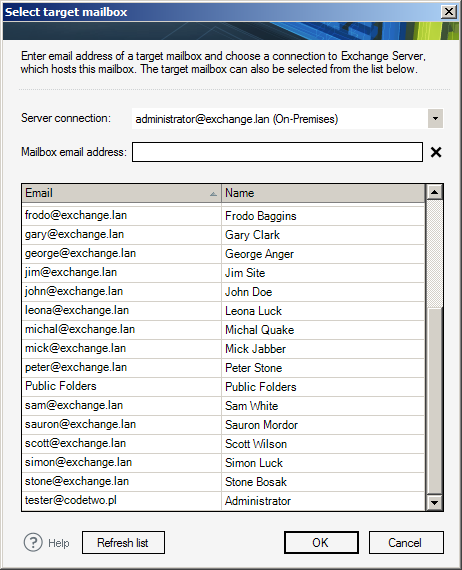Image resolution: width=462 pixels, height=570 pixels.
Task: Select michal@exchange.lan mailbox
Action: tap(80, 329)
